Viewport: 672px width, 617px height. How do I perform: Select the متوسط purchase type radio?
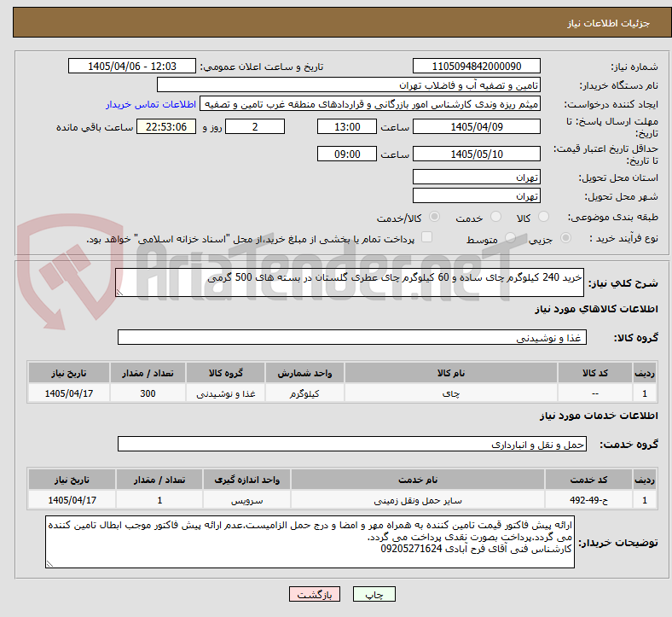510,238
